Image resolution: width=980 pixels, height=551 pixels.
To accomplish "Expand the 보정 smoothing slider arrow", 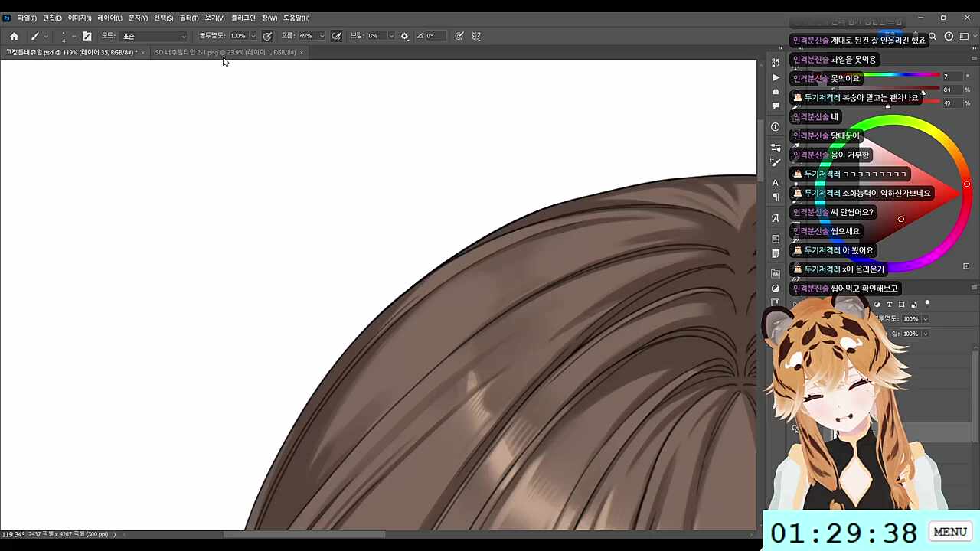I will pyautogui.click(x=391, y=36).
